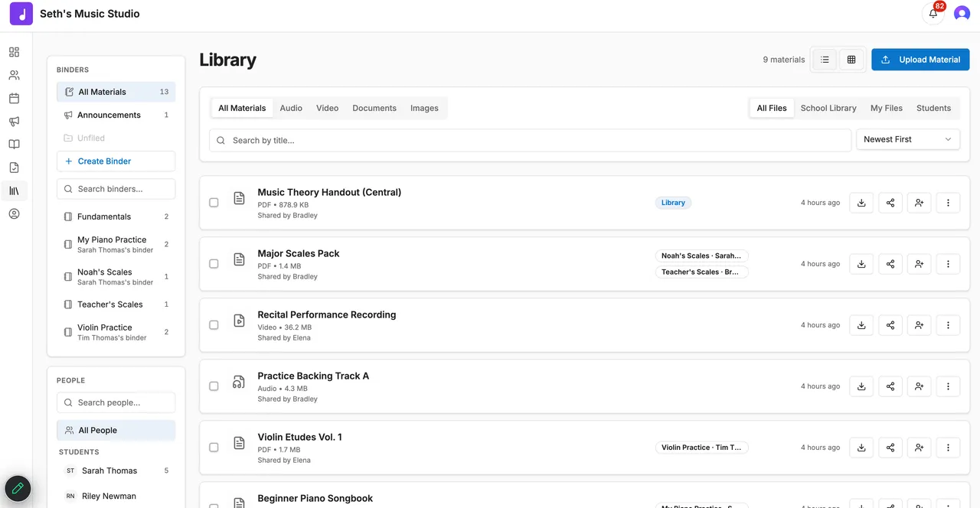Image resolution: width=980 pixels, height=508 pixels.
Task: Select the Documents filter tab
Action: (x=374, y=108)
